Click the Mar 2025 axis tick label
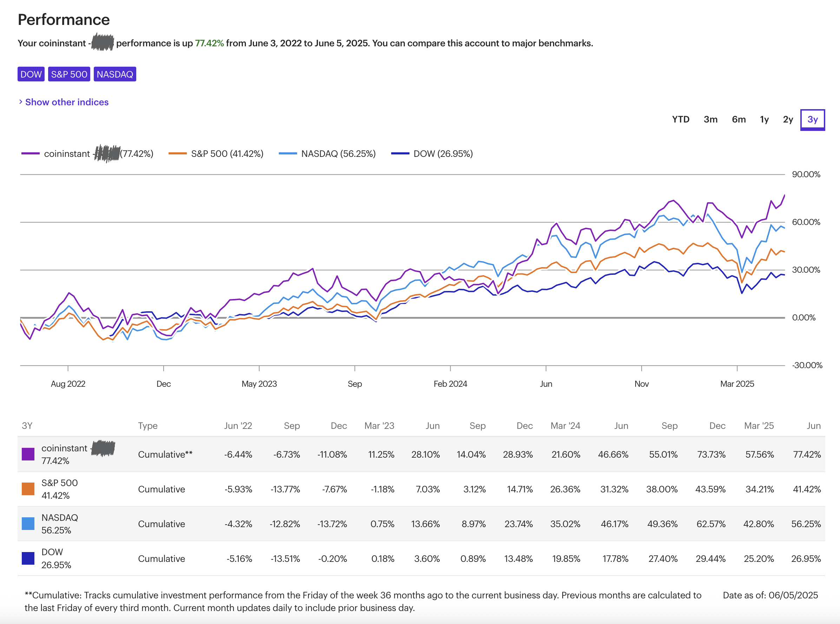The width and height of the screenshot is (840, 624). pos(737,384)
